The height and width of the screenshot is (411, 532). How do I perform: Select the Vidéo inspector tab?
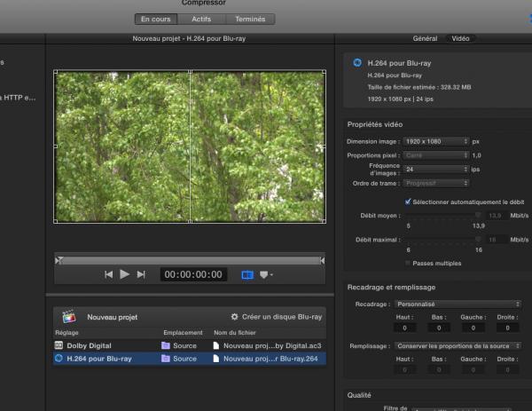460,38
